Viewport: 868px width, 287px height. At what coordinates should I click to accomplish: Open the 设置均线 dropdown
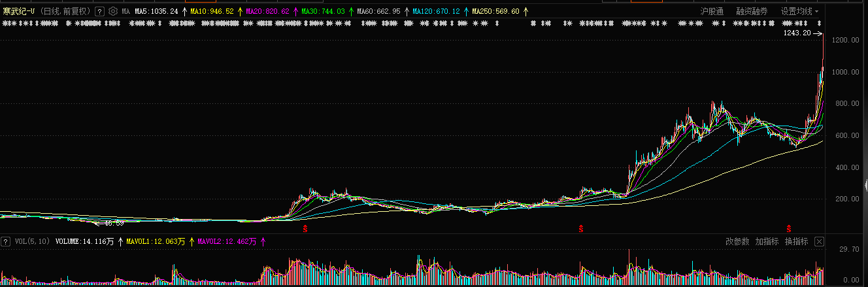click(799, 11)
